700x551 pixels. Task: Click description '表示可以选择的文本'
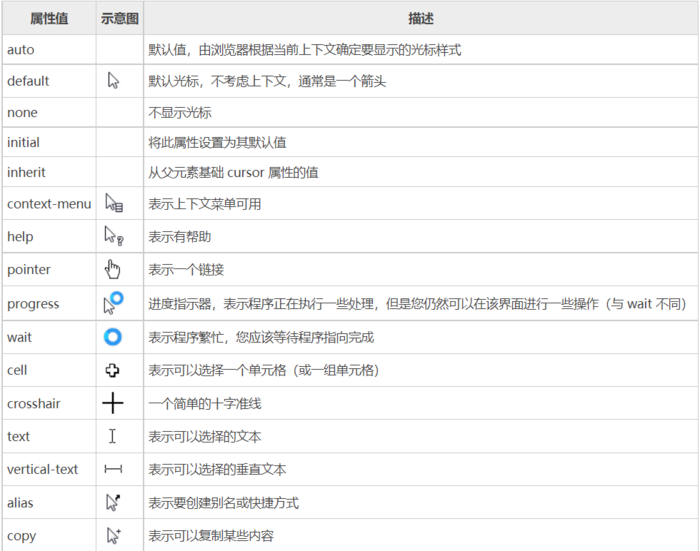(204, 437)
